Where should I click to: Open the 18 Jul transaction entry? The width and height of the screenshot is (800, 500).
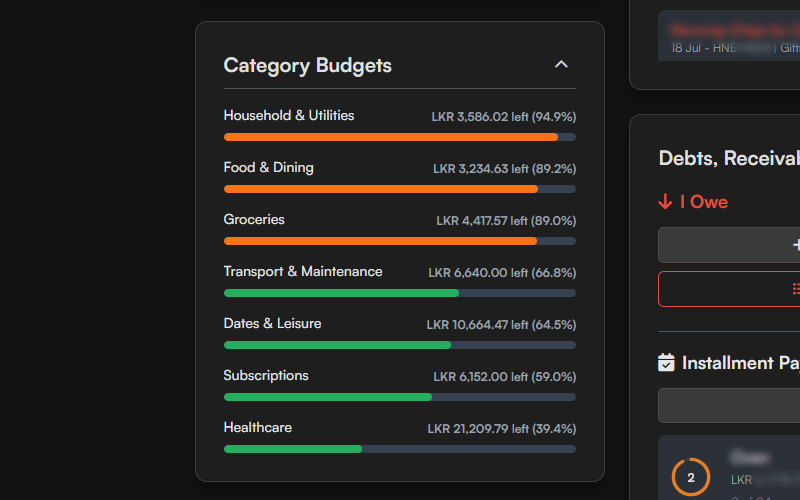click(x=729, y=36)
